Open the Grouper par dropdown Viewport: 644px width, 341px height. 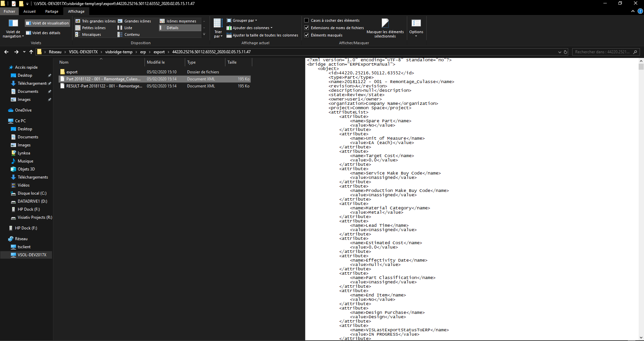coord(242,20)
